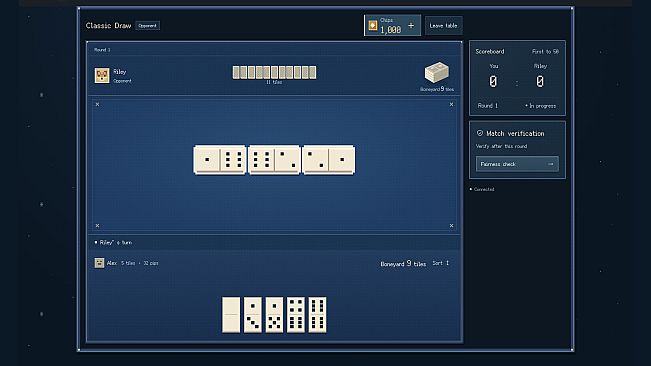Viewport: 651px width, 366px height.
Task: Sort the tiles in hand
Action: (441, 263)
